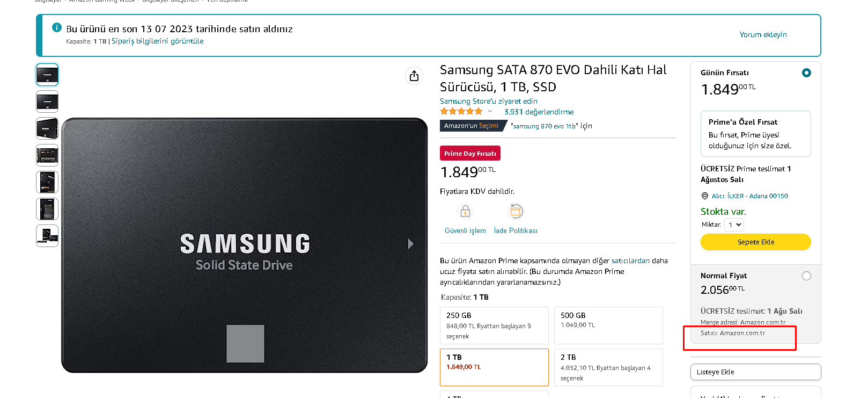Viewport: 868px width, 398px height.
Task: Visit the Samsung Store via its link
Action: (488, 101)
